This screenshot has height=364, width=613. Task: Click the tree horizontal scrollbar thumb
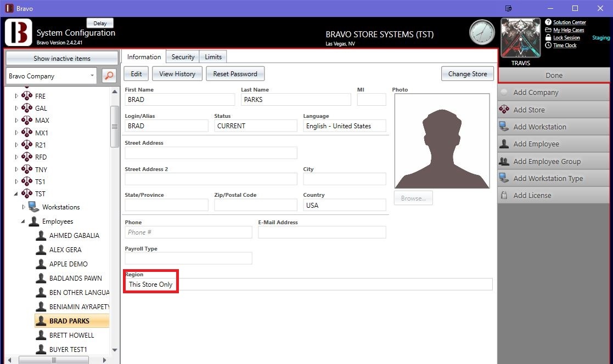click(x=54, y=360)
